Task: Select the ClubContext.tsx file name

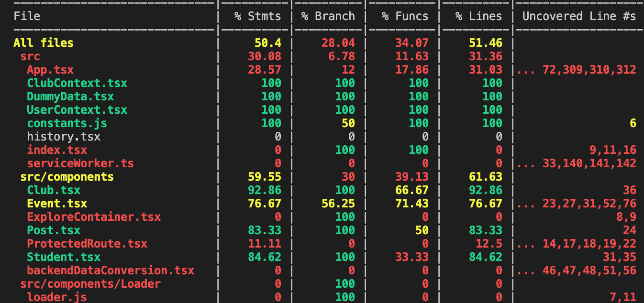Action: pyautogui.click(x=77, y=83)
